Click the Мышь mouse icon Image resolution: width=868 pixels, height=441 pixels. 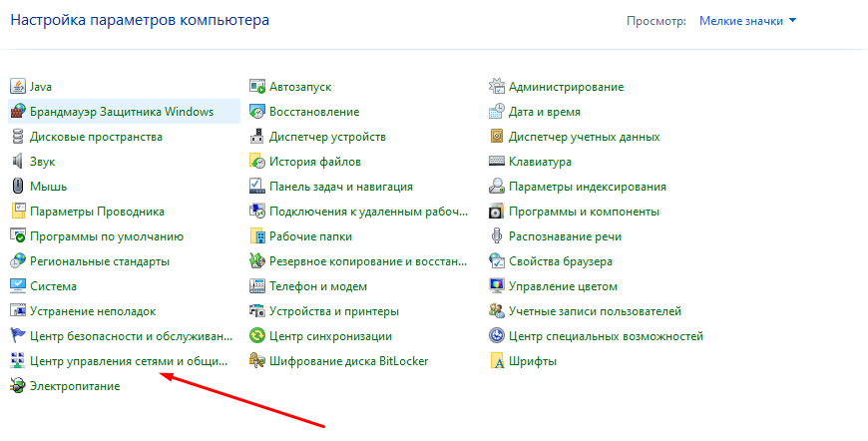pyautogui.click(x=18, y=187)
